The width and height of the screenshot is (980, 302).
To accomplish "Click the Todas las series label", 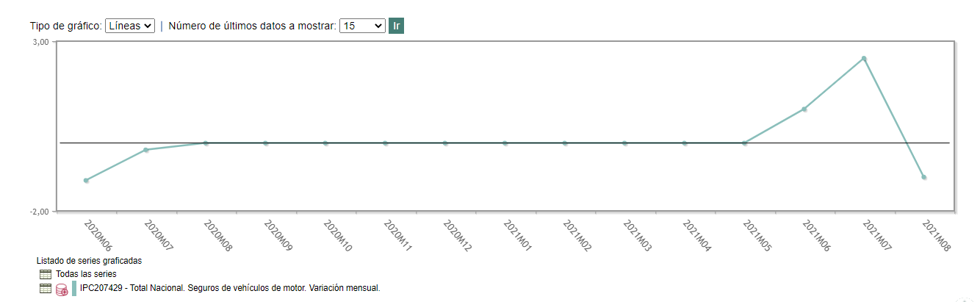I will [x=86, y=274].
